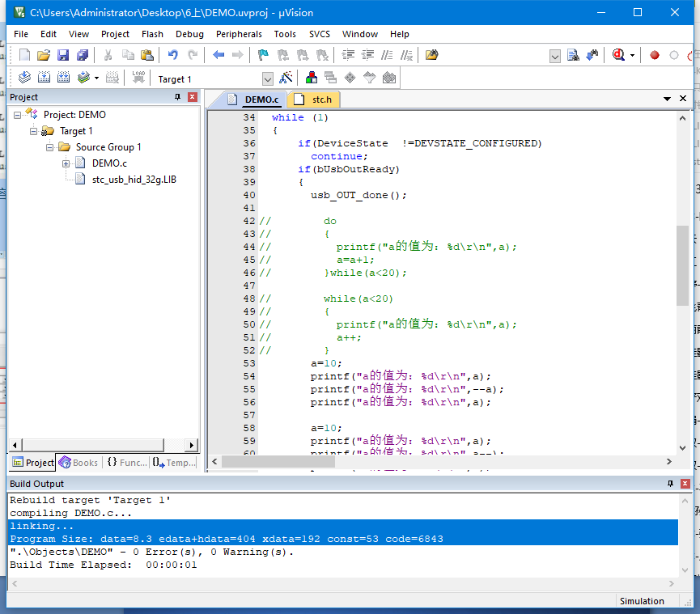The height and width of the screenshot is (614, 700).
Task: Close the Build Output panel
Action: [684, 484]
